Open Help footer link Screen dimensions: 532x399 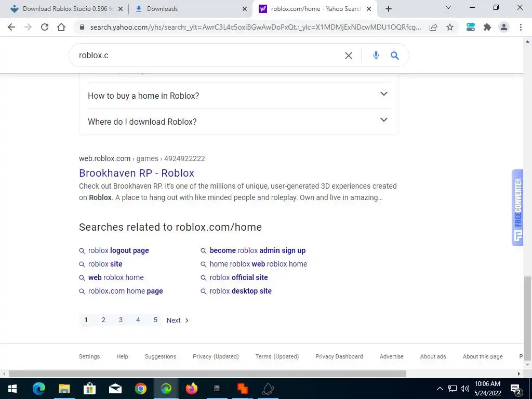tap(122, 356)
